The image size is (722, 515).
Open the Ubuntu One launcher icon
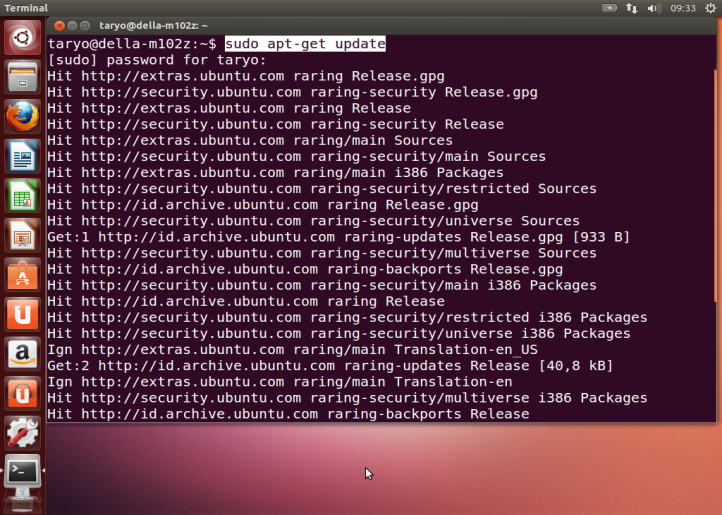click(x=22, y=315)
